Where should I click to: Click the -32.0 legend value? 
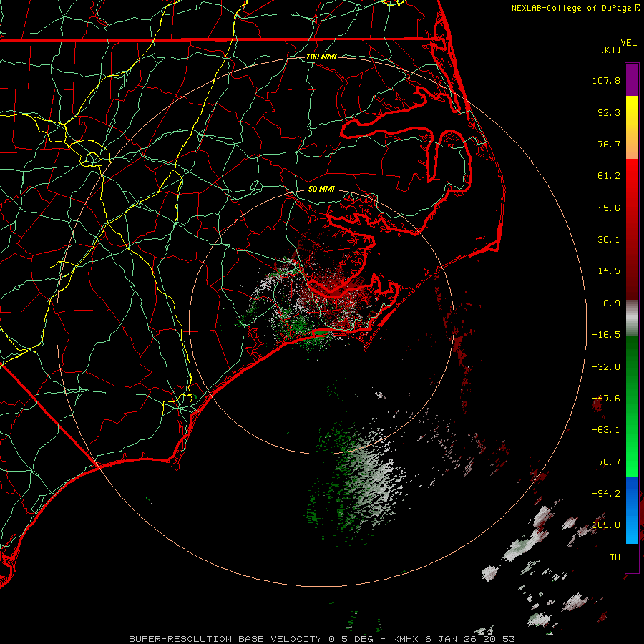pyautogui.click(x=606, y=367)
